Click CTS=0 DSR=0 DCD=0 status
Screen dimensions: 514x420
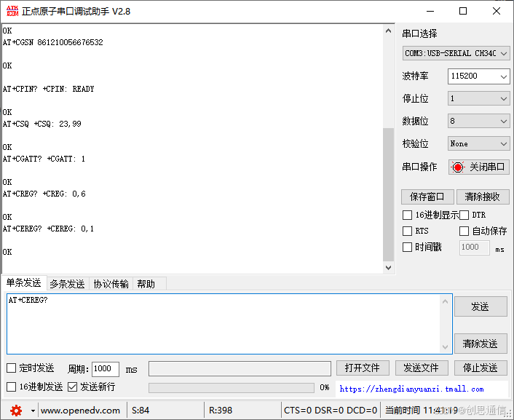[x=331, y=411]
